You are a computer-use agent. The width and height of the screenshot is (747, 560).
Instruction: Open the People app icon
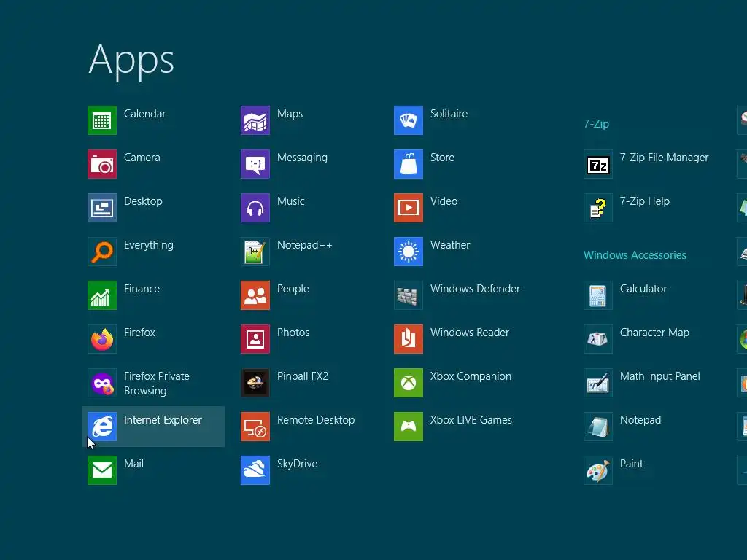(255, 295)
